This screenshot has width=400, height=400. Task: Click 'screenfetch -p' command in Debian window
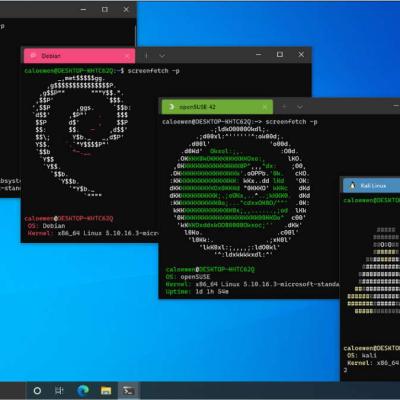154,71
